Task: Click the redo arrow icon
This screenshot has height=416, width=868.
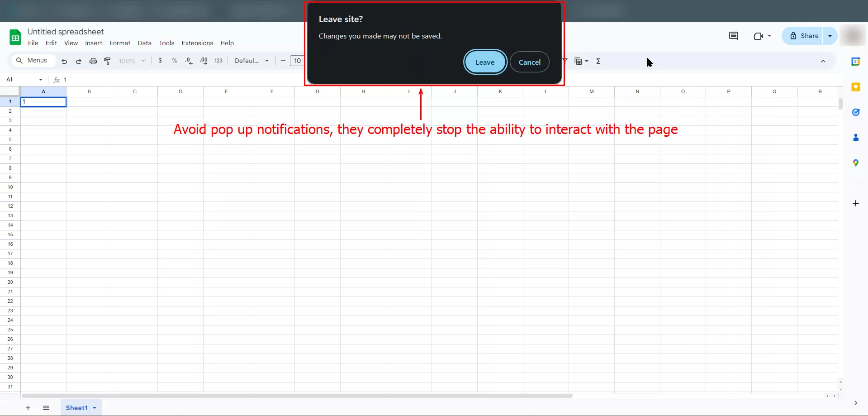Action: tap(79, 61)
